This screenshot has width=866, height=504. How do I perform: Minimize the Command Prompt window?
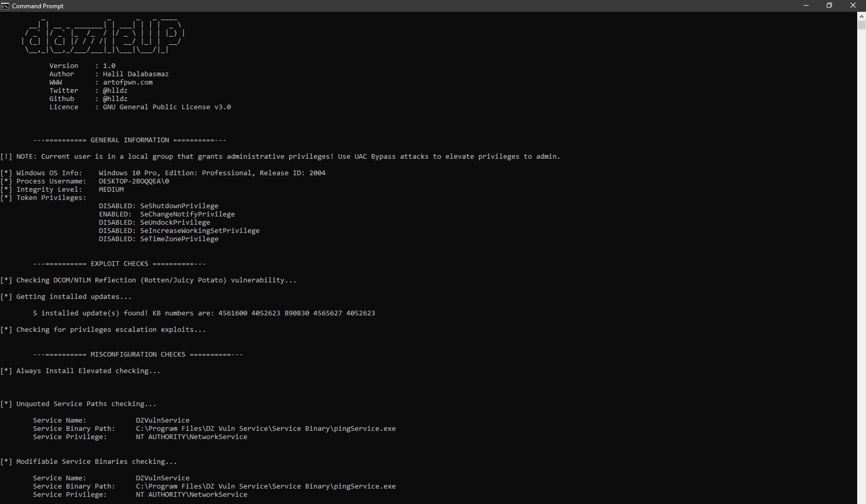click(x=806, y=5)
